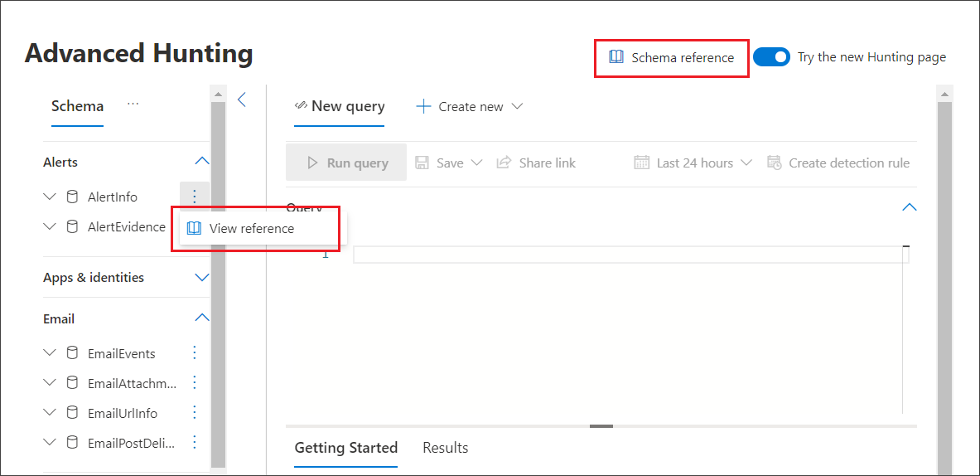The width and height of the screenshot is (980, 476).
Task: Click the three-dot menu next to AlertInfo
Action: 195,197
